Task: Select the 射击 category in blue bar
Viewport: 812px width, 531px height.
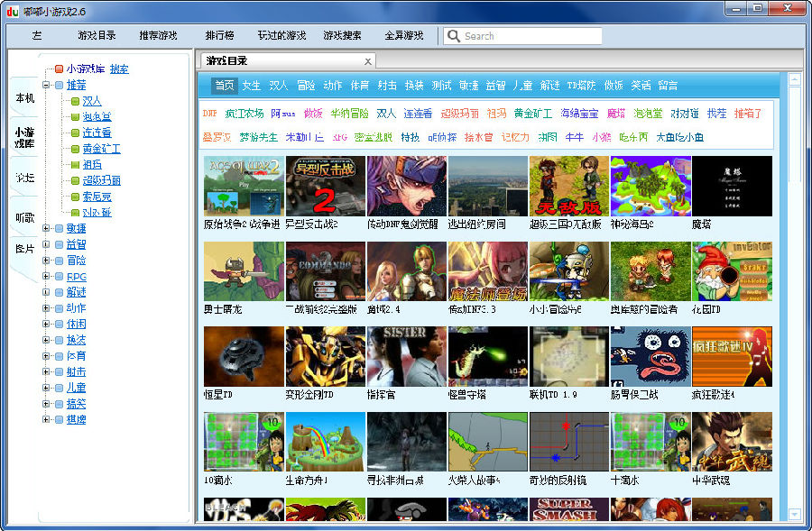Action: (387, 86)
